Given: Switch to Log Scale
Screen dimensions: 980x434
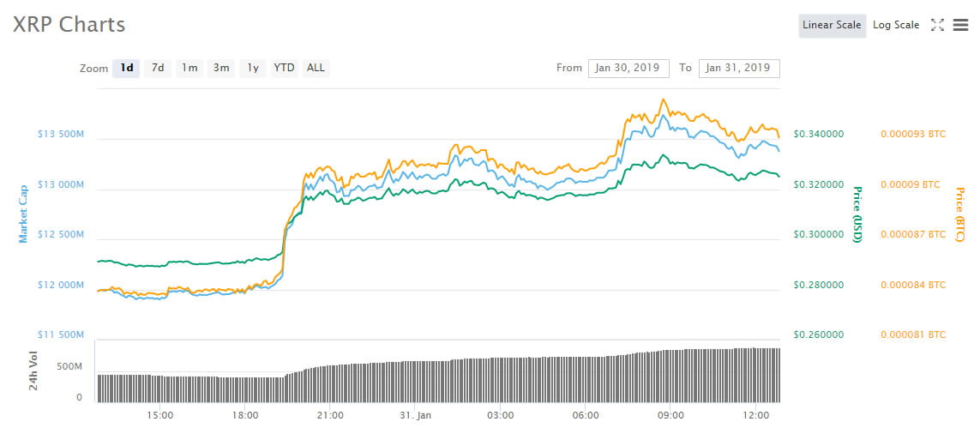Looking at the screenshot, I should 896,26.
